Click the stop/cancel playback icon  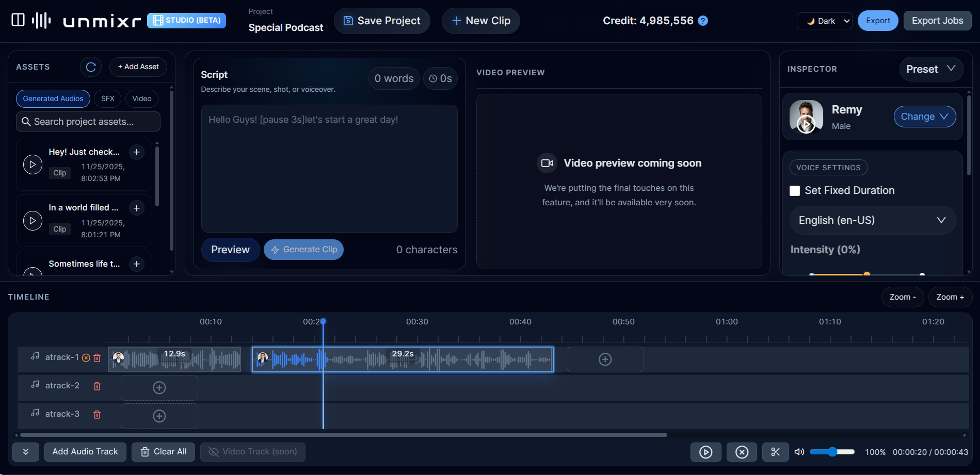(x=742, y=452)
